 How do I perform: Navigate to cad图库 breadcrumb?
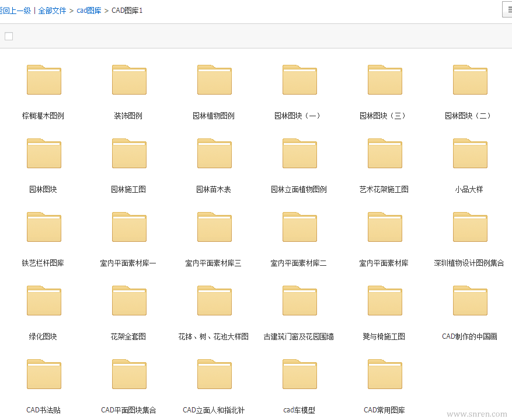[x=89, y=11]
